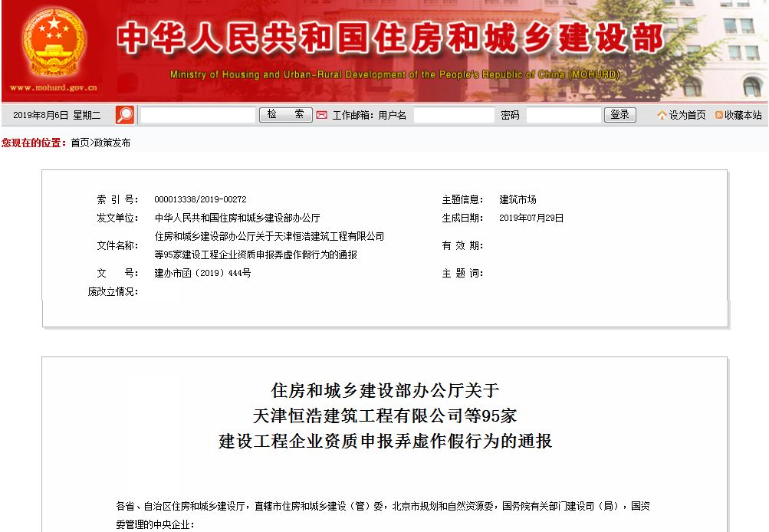Click the set-as-homepage house icon

662,115
